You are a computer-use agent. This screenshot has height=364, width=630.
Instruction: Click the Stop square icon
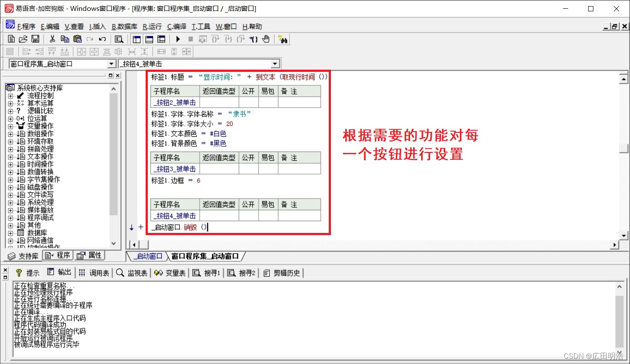point(191,39)
